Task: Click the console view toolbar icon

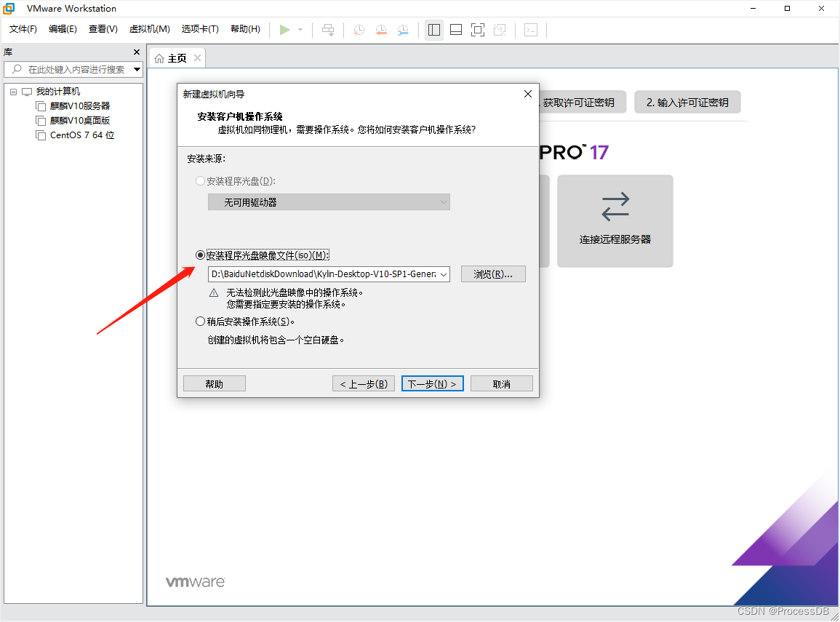Action: click(531, 30)
